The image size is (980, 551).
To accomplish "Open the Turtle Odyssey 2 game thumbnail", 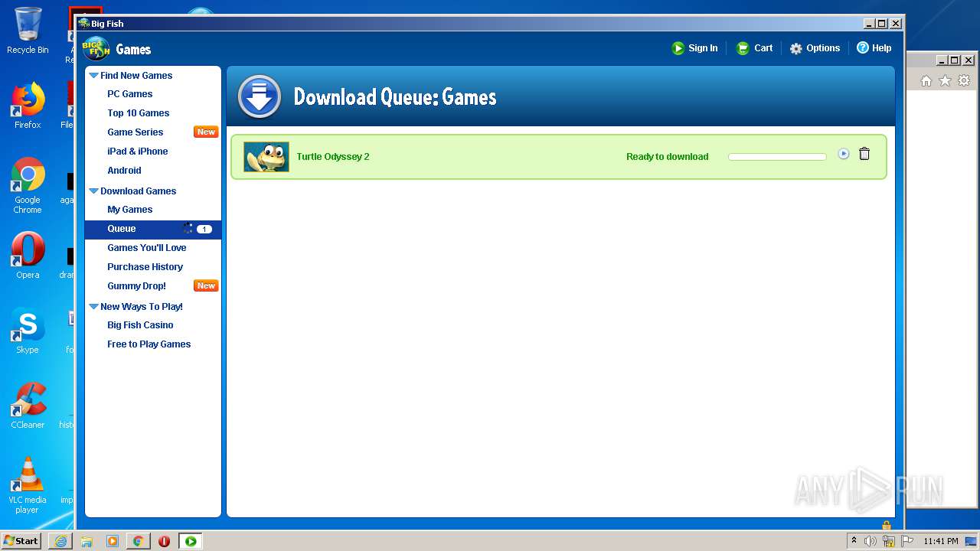I will pos(266,157).
